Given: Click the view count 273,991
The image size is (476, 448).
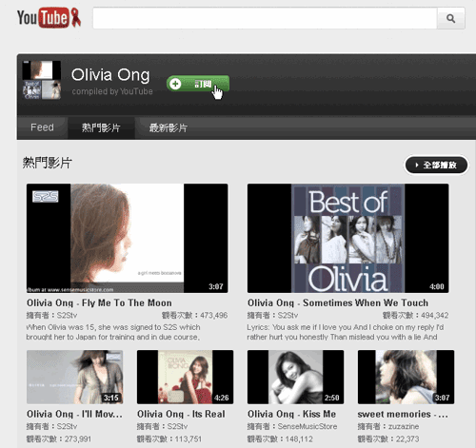Looking at the screenshot, I should coord(78,439).
